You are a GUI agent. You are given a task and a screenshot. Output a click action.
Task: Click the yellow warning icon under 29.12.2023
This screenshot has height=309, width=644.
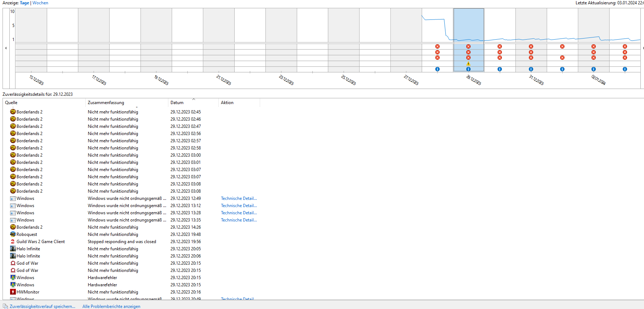[x=468, y=64]
